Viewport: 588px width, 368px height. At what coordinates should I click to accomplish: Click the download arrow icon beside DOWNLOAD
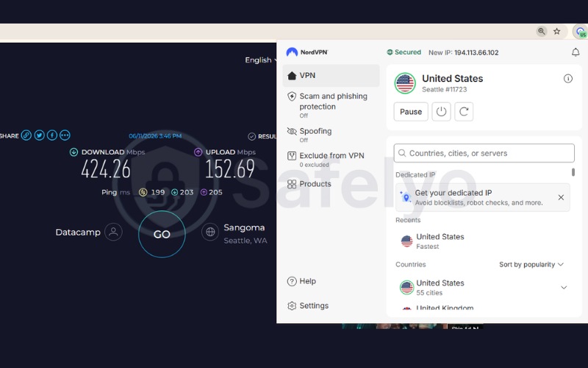tap(74, 152)
